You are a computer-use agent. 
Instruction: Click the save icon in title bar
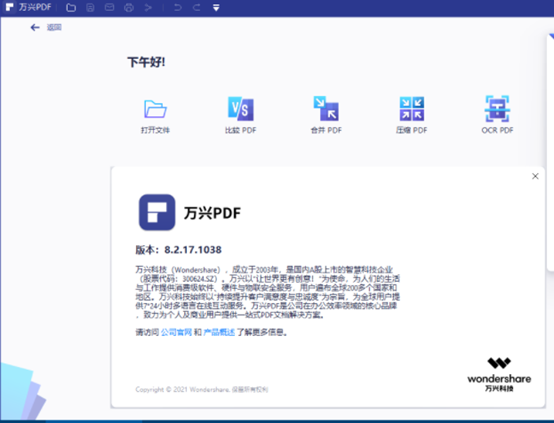[90, 7]
